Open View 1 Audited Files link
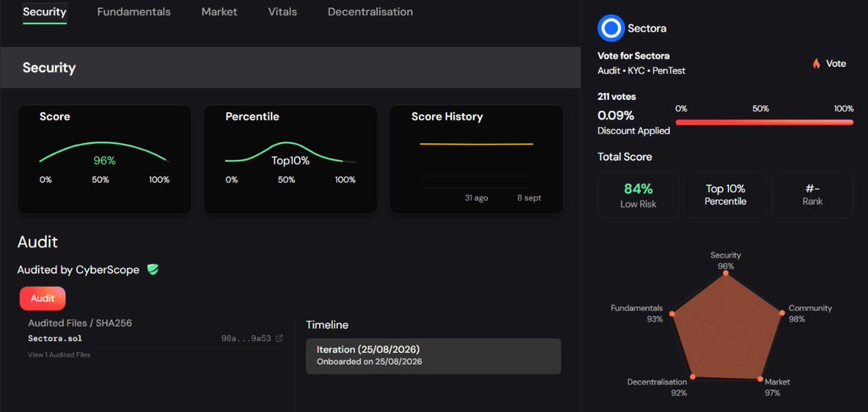Viewport: 868px width, 412px height. point(59,355)
